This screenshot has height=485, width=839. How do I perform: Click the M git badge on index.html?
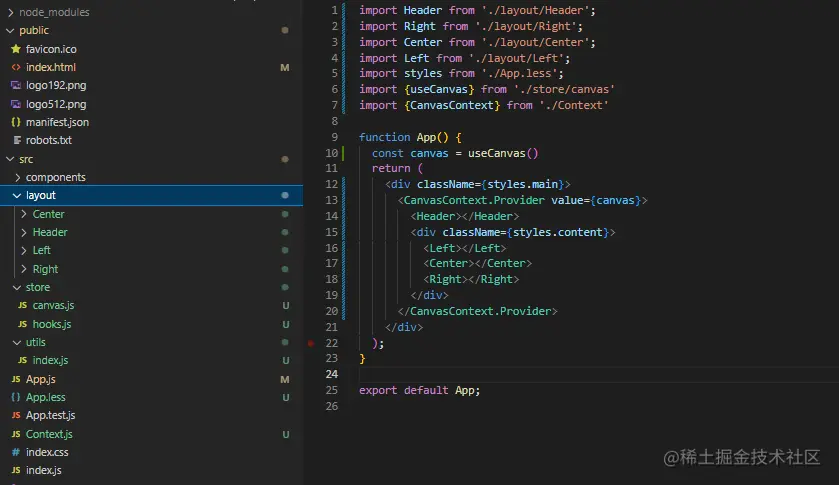coord(285,68)
